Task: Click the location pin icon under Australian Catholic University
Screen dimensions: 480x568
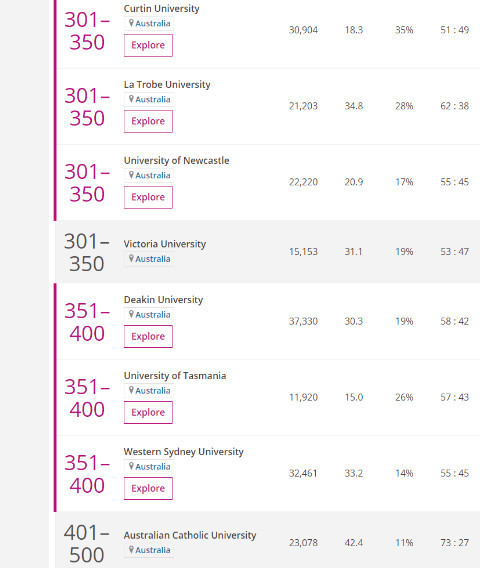Action: coord(131,550)
